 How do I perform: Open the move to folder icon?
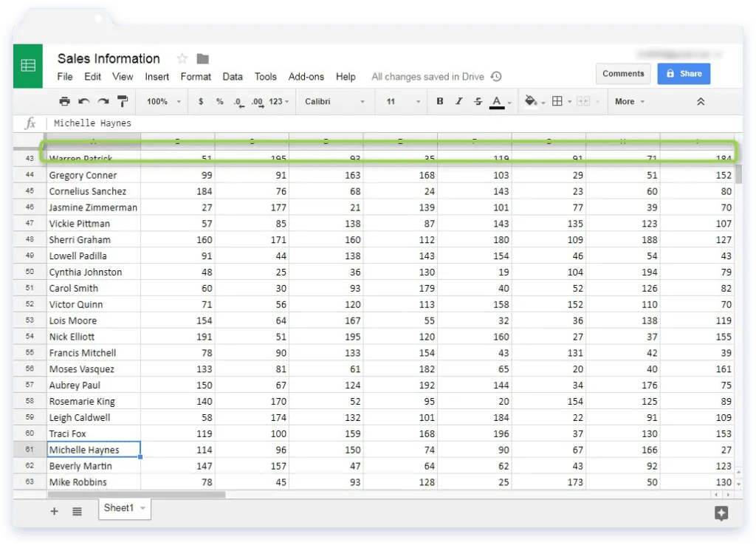[x=203, y=59]
